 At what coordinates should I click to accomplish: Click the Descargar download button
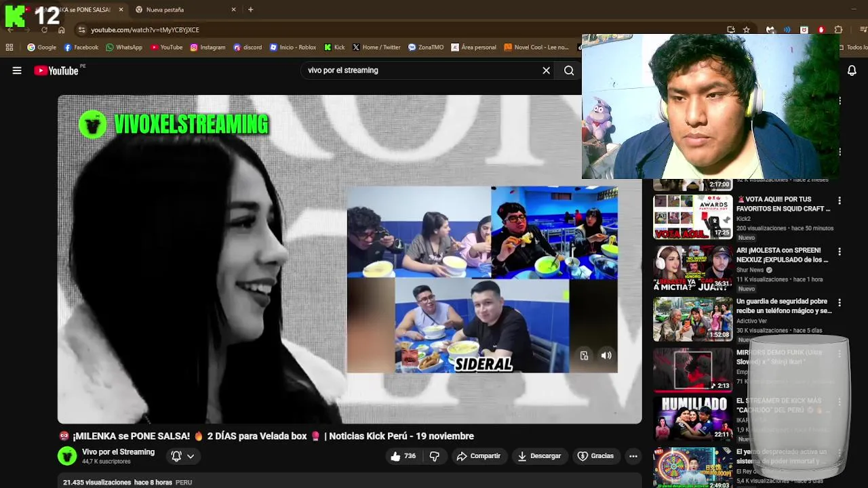(539, 456)
